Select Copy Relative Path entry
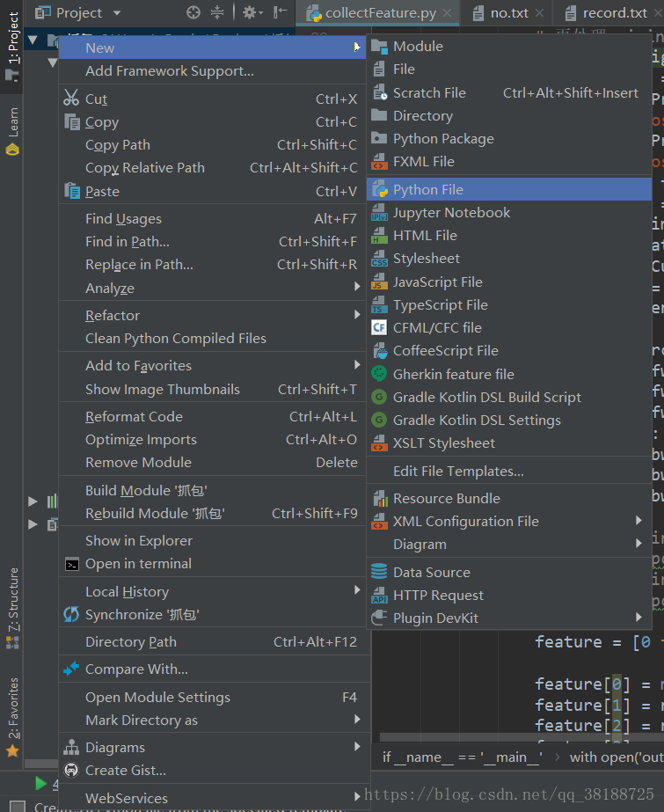The height and width of the screenshot is (812, 664). pos(212,168)
